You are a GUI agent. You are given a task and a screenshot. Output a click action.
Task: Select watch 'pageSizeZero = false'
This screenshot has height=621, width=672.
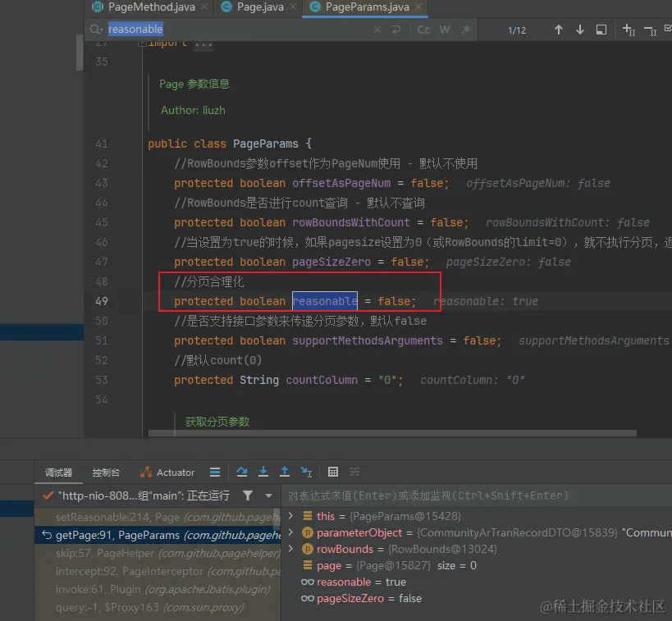(361, 598)
